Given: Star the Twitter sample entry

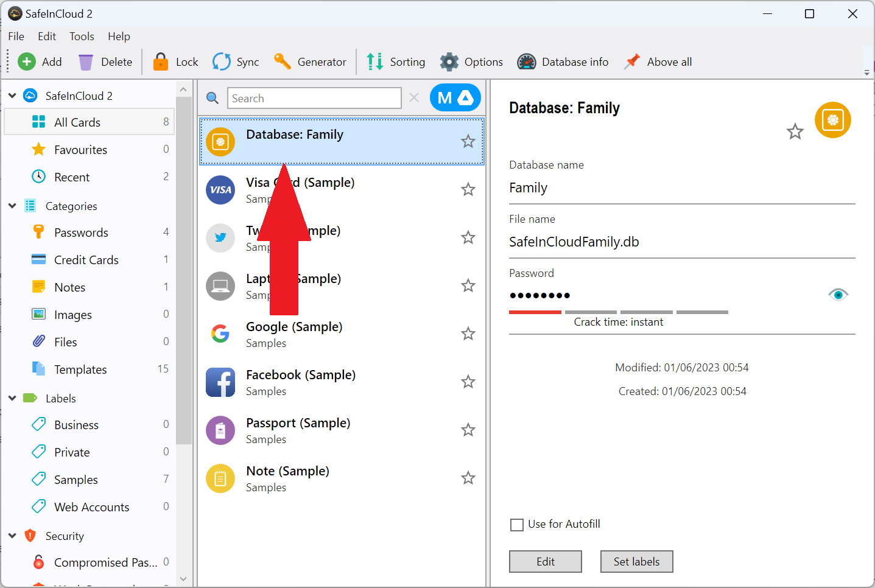Looking at the screenshot, I should click(x=468, y=237).
